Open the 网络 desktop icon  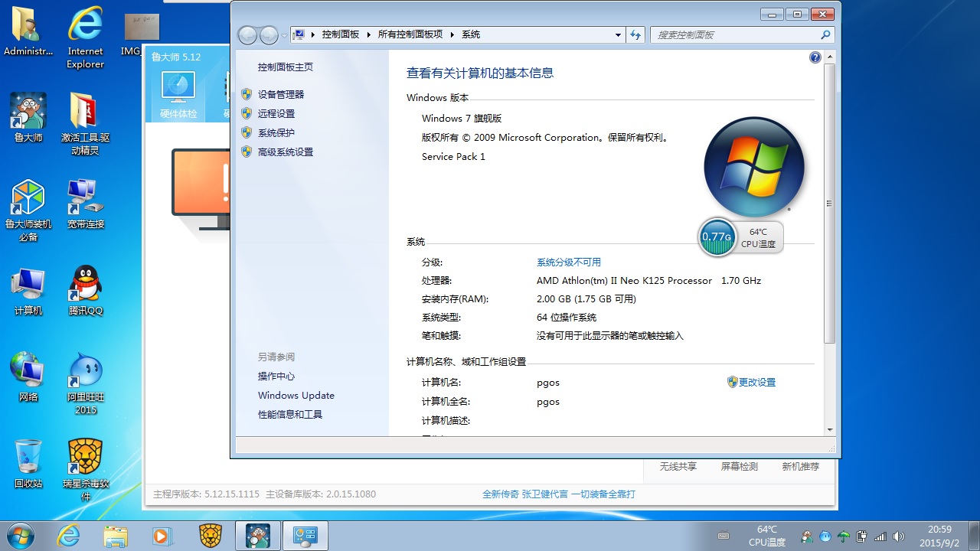(28, 378)
